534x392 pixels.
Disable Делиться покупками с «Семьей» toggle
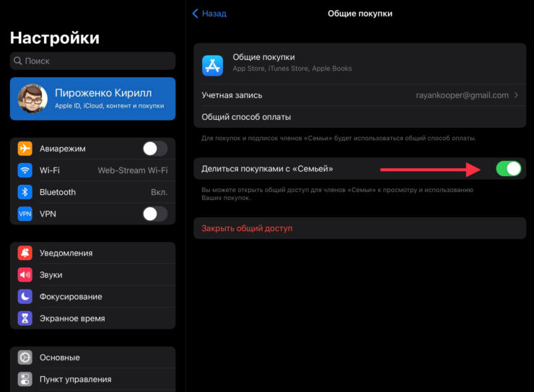(508, 169)
